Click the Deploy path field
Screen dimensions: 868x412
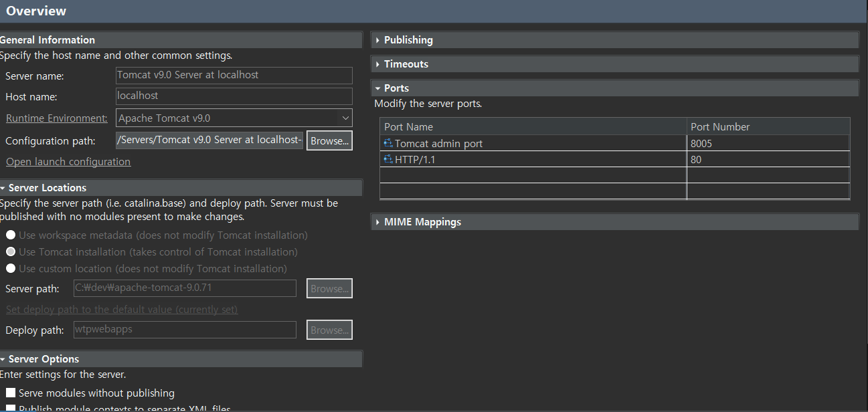coord(185,329)
